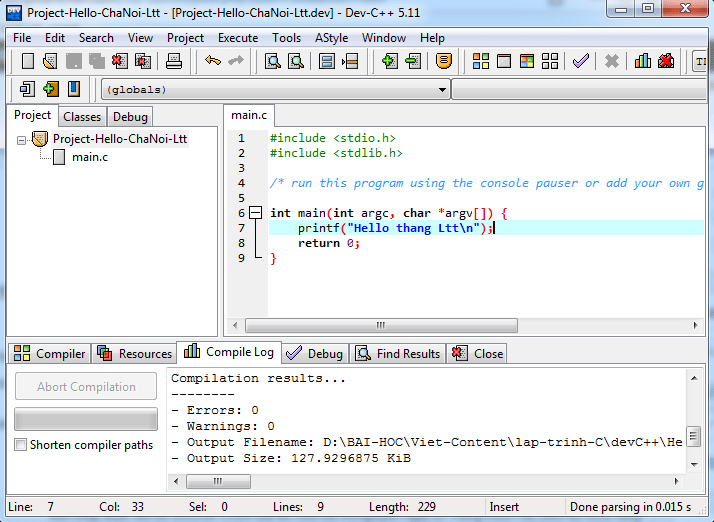Viewport: 714px width, 522px height.
Task: Switch to the Compiler bottom tab
Action: coord(49,353)
